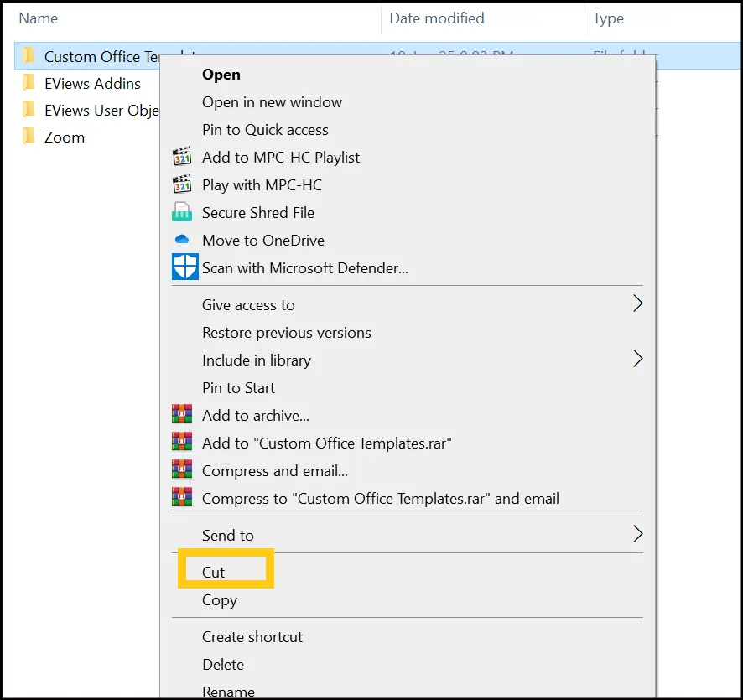Select Pin to Start
The image size is (743, 700).
click(238, 388)
